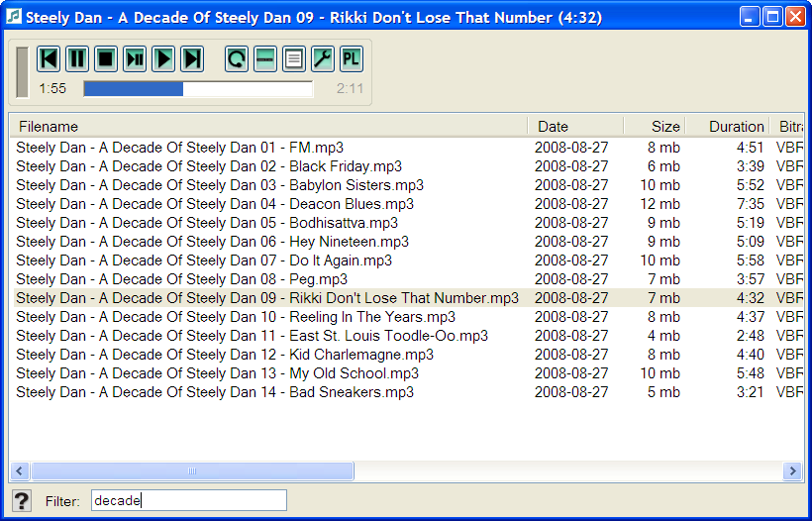Select the track 14 - Bad Sneakers.mp3
812x521 pixels.
(x=215, y=392)
